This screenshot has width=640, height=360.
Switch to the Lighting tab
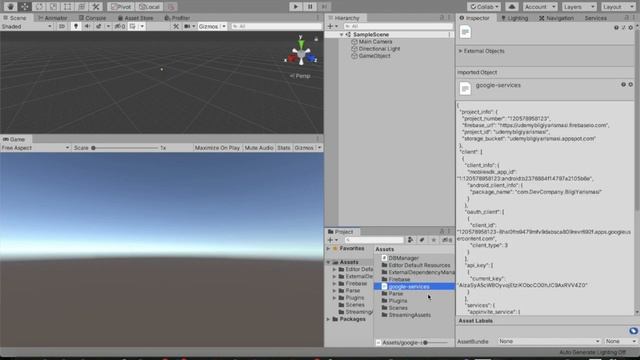[x=514, y=18]
